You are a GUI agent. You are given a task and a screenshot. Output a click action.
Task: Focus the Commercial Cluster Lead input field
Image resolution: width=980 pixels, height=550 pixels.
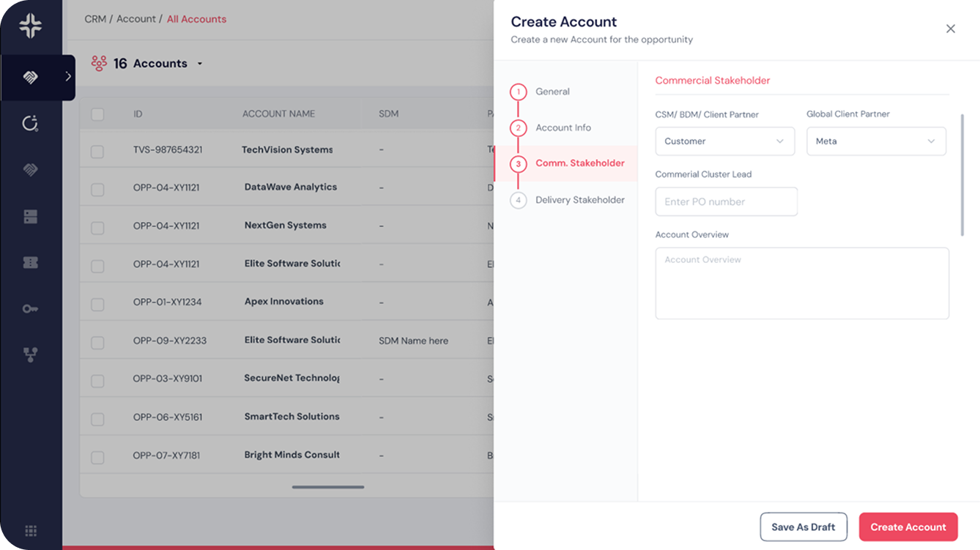pos(726,201)
